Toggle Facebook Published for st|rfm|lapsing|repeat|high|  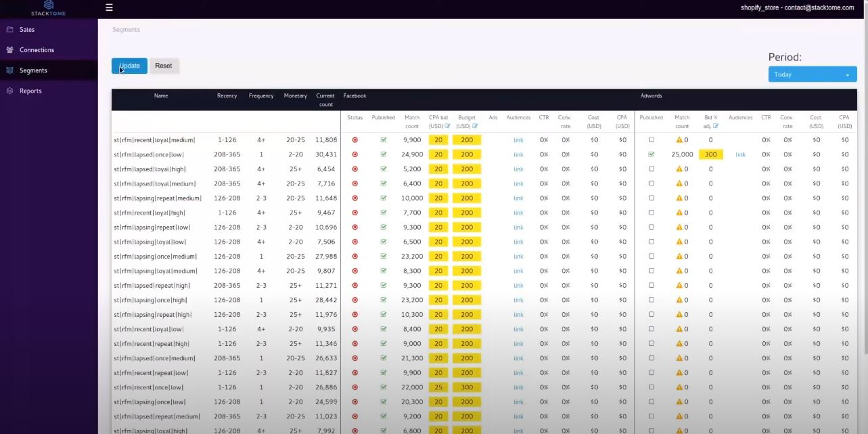point(384,315)
